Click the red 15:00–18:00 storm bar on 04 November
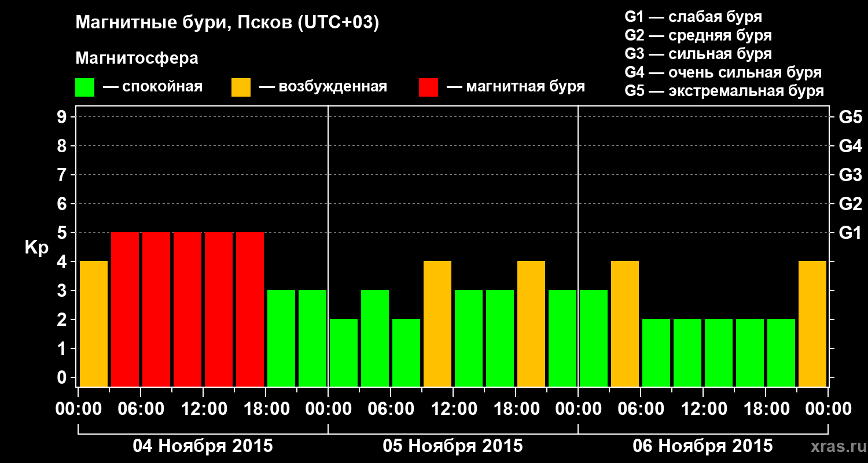Viewport: 868px width, 463px height. pos(250,310)
